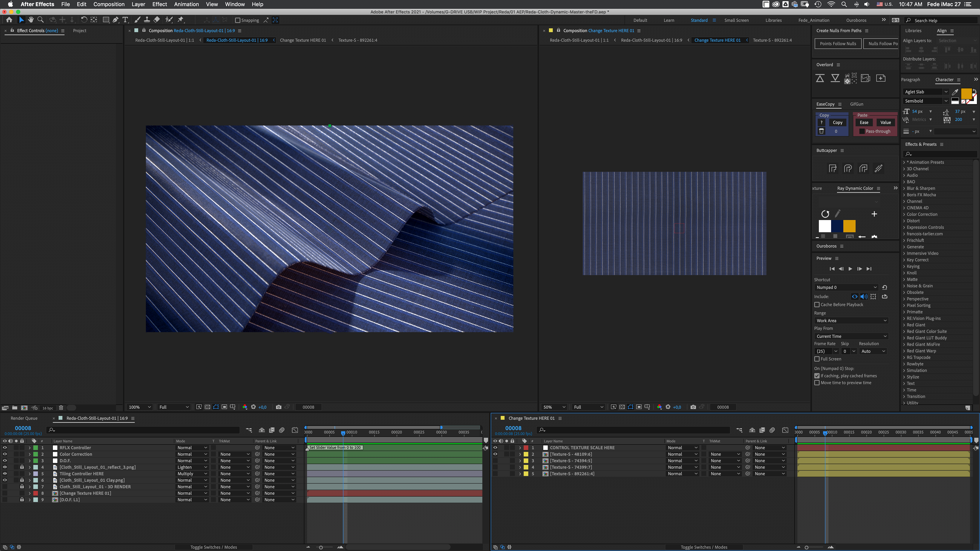This screenshot has width=980, height=551.
Task: Select the Eraser tool
Action: click(x=157, y=20)
